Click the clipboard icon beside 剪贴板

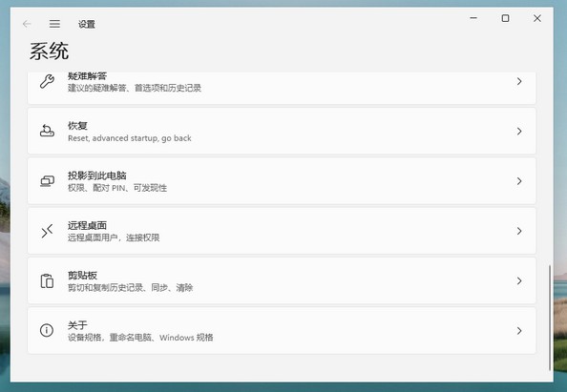coord(47,280)
